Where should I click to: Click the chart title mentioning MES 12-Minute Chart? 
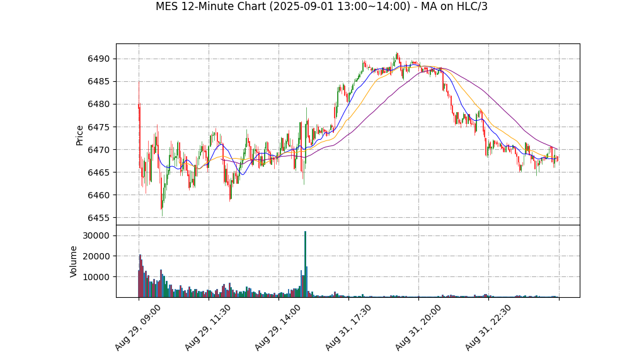pos(321,6)
